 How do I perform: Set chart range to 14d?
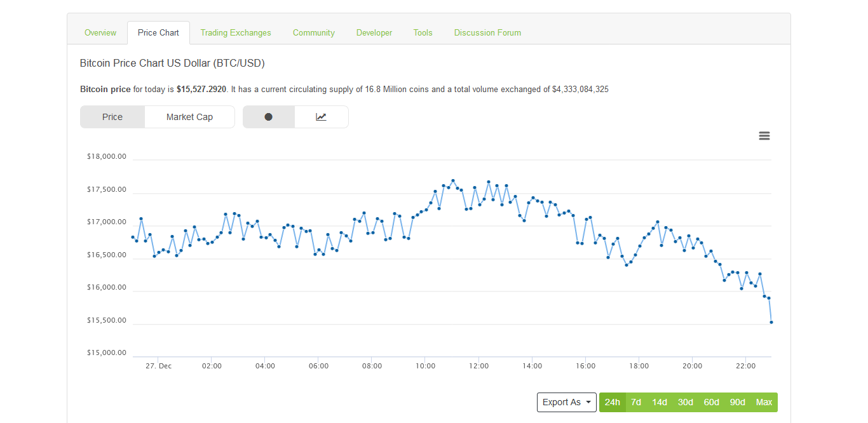(660, 402)
